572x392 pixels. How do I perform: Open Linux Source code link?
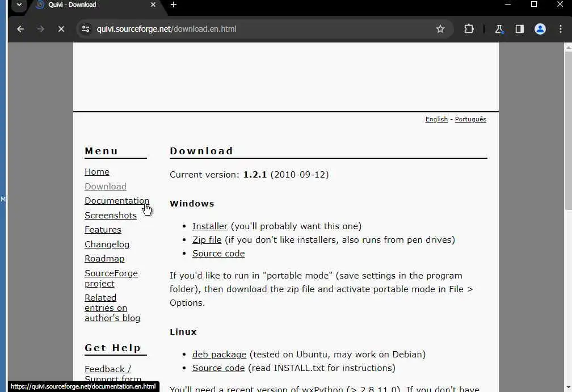218,368
